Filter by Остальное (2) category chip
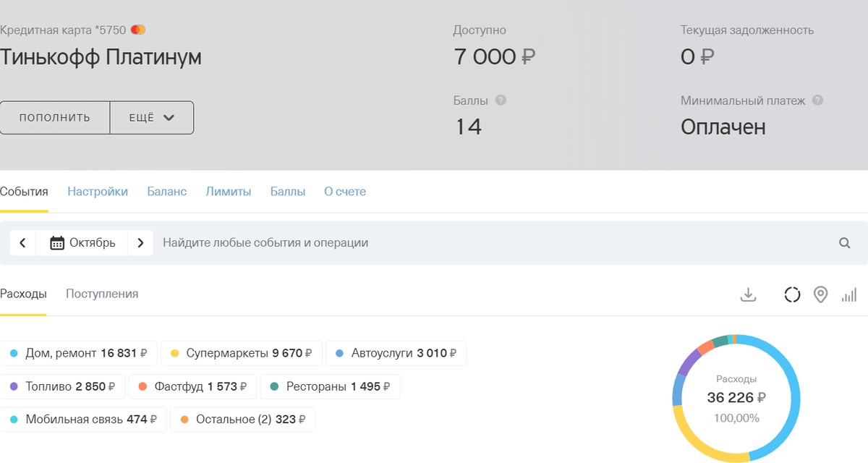The width and height of the screenshot is (868, 463). click(242, 419)
